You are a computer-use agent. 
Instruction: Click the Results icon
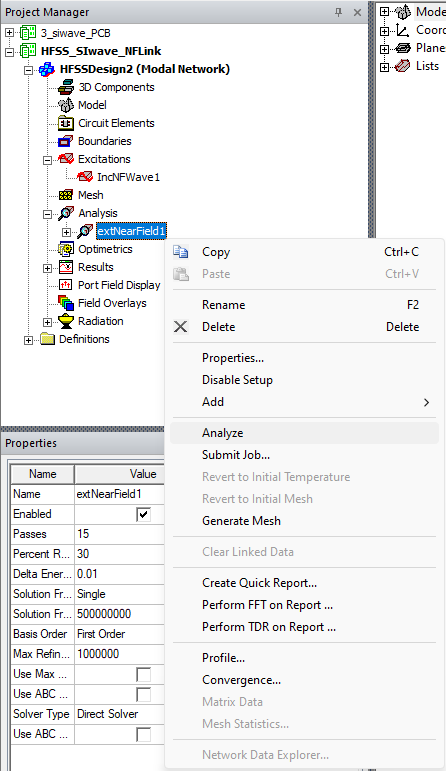pyautogui.click(x=66, y=267)
